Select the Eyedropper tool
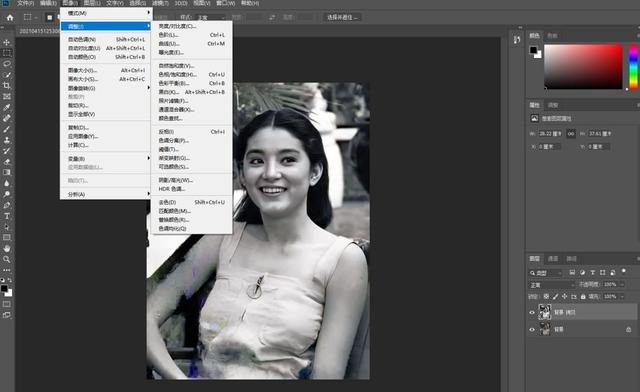Viewport: 640px width, 392px height. tap(7, 107)
